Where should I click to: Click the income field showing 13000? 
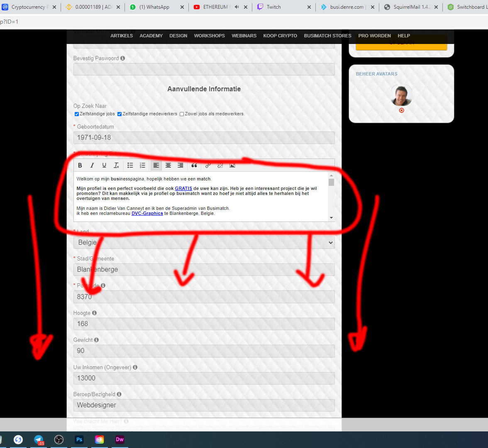(x=204, y=378)
